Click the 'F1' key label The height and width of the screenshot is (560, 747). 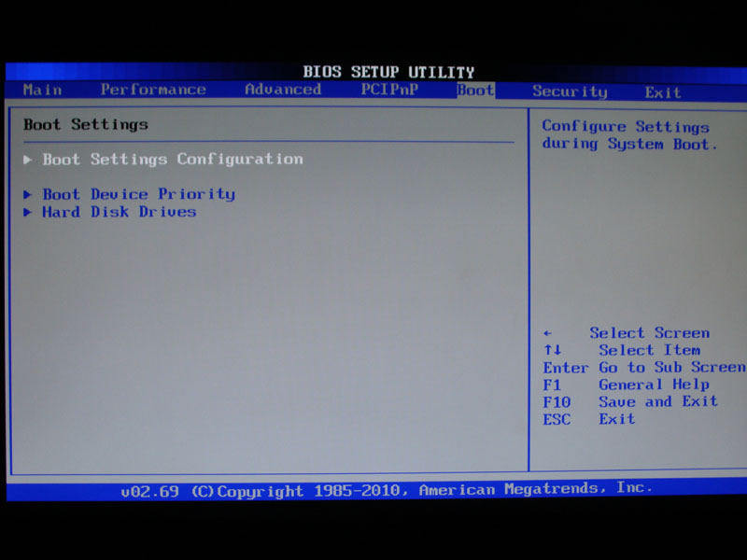(x=552, y=385)
